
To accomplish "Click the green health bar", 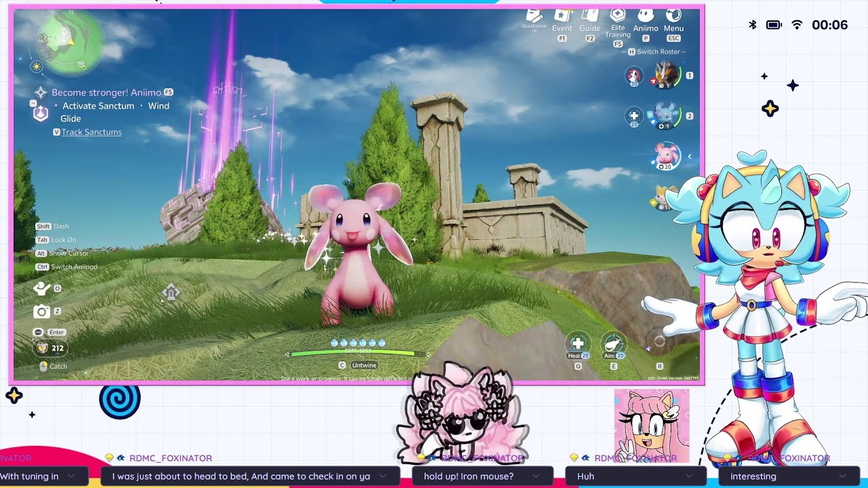I will pyautogui.click(x=357, y=353).
